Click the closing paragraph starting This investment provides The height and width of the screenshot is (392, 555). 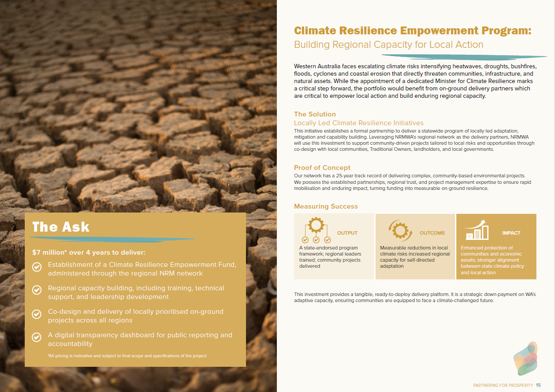point(415,297)
